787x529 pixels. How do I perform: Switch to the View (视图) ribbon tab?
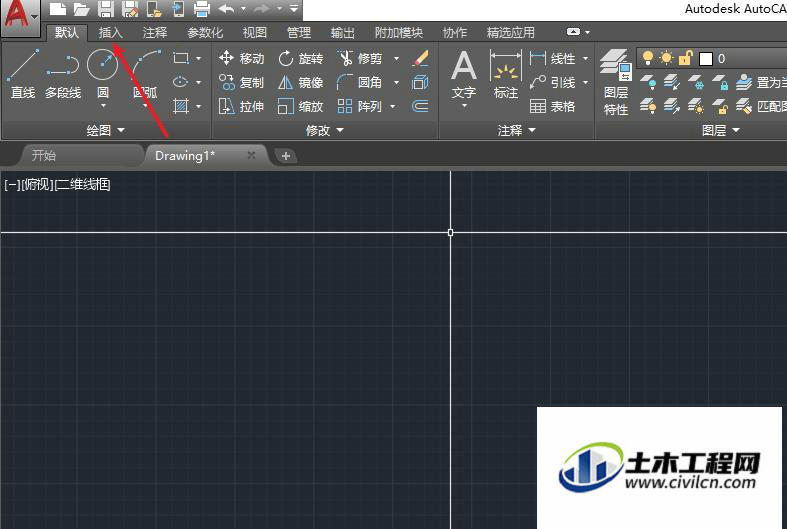[x=254, y=33]
